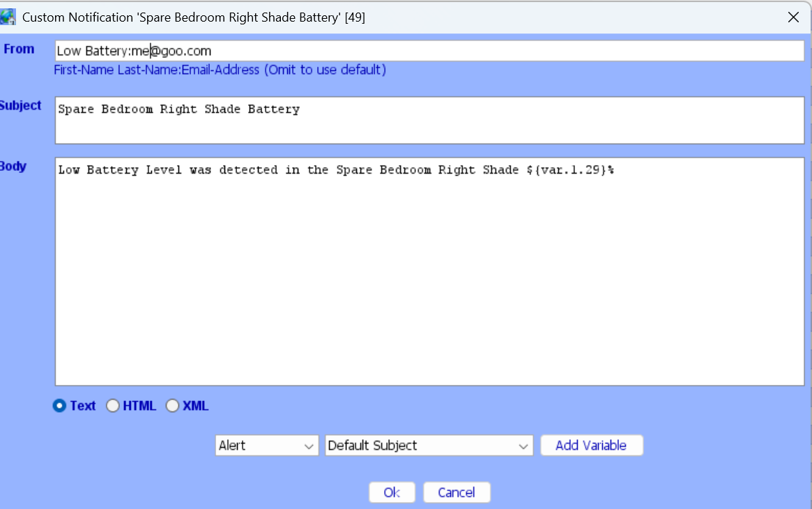This screenshot has width=812, height=509.
Task: Select the Text format radio button
Action: pyautogui.click(x=59, y=405)
